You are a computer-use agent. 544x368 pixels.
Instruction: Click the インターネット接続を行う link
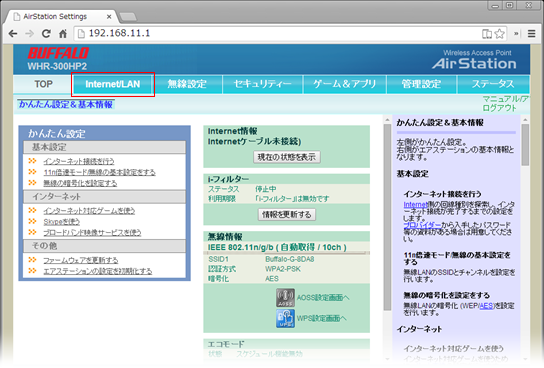click(79, 161)
